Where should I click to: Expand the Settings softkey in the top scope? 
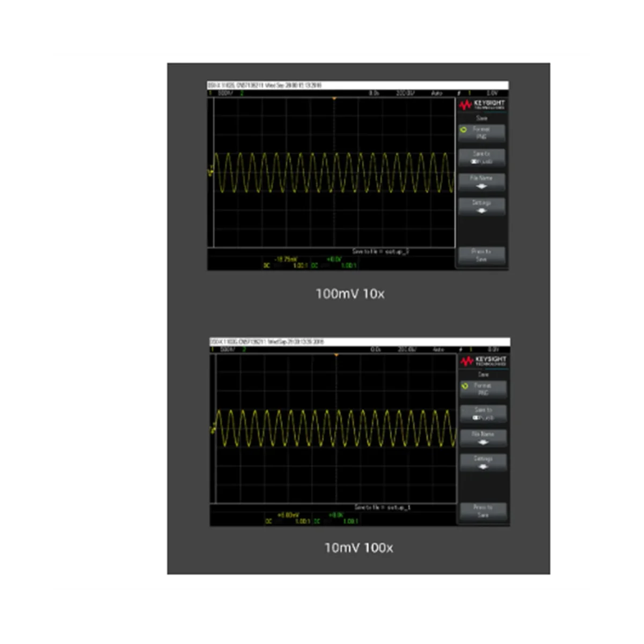[x=482, y=206]
